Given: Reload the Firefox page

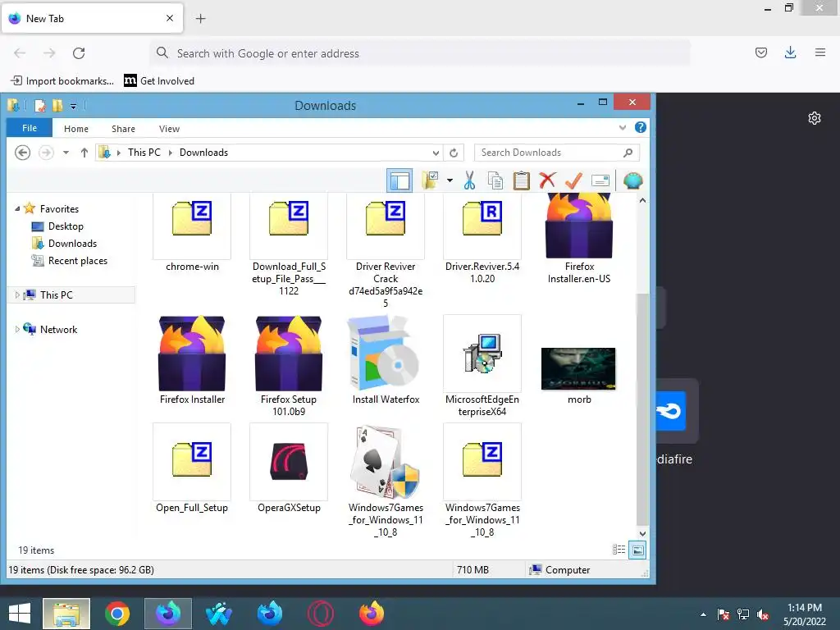Looking at the screenshot, I should (79, 53).
